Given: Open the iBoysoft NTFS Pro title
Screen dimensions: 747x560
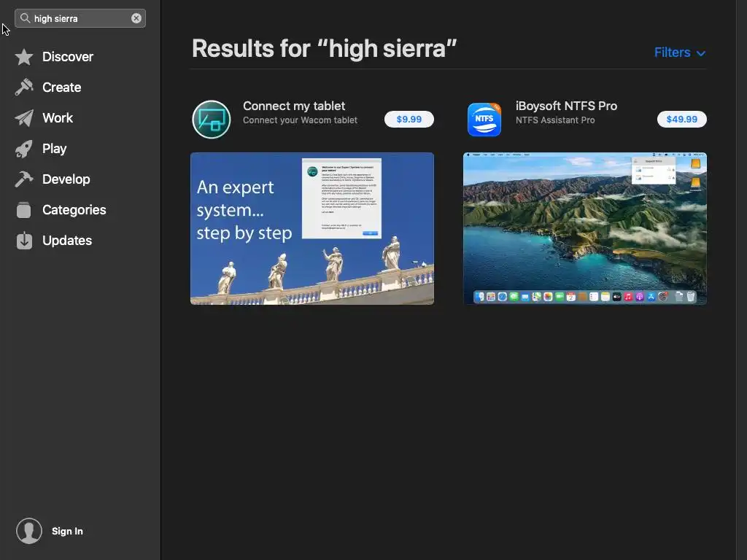Looking at the screenshot, I should pyautogui.click(x=566, y=106).
